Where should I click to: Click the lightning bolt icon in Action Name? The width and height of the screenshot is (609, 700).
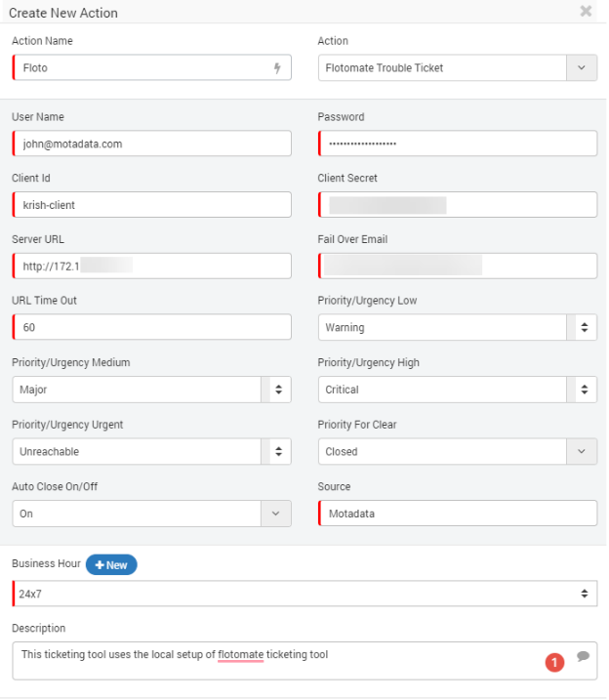coord(277,68)
